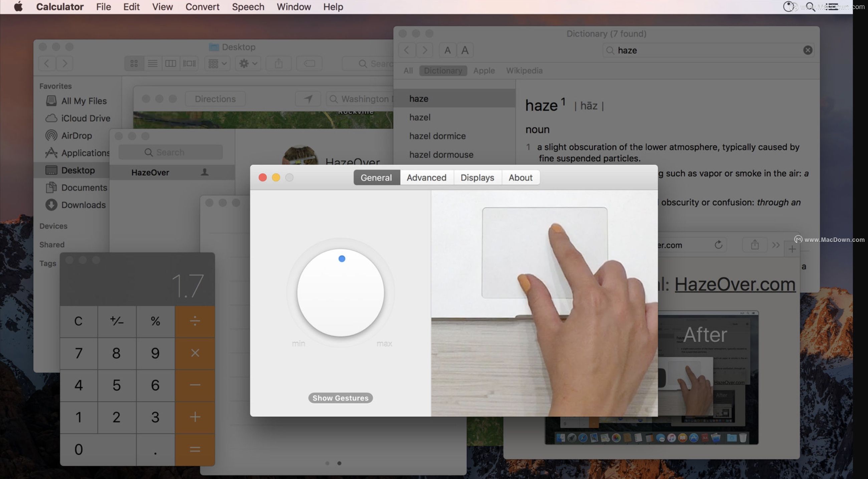Open the About tab in HazeOver
868x479 pixels.
click(520, 177)
